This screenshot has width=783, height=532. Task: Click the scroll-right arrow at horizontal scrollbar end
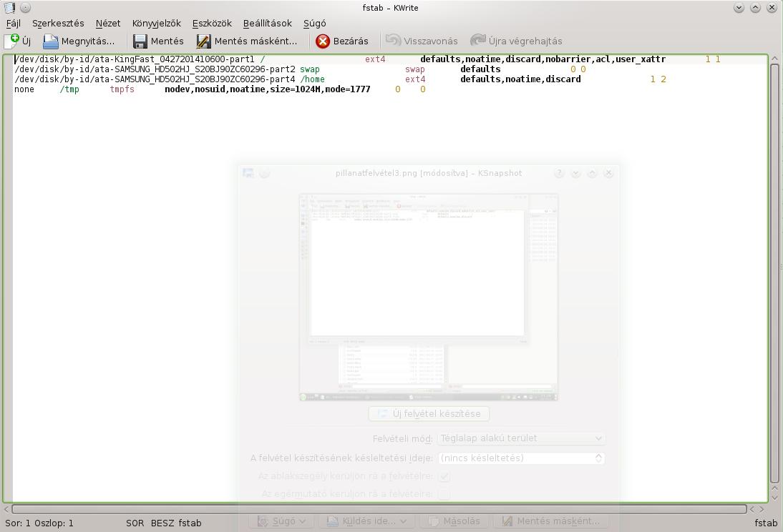tap(762, 509)
